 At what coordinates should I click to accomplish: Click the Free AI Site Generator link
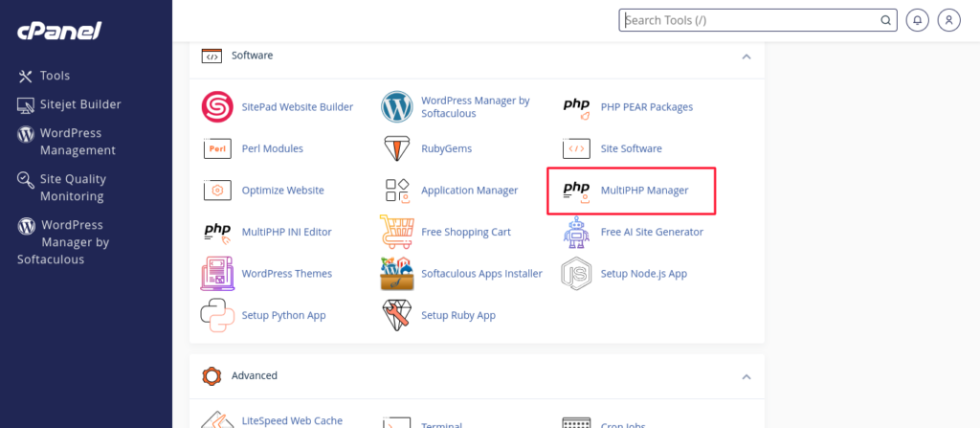click(652, 232)
